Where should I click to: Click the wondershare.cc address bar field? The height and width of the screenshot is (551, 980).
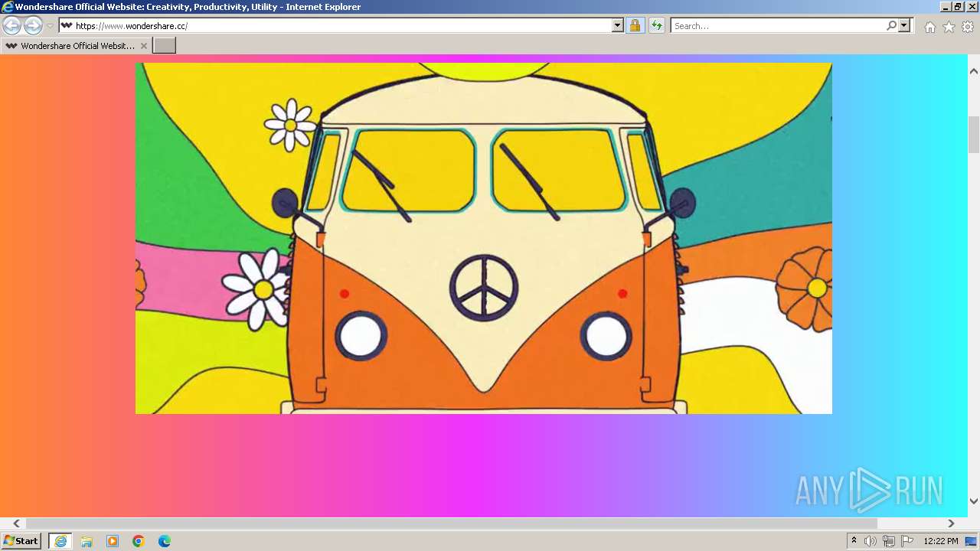click(x=335, y=26)
